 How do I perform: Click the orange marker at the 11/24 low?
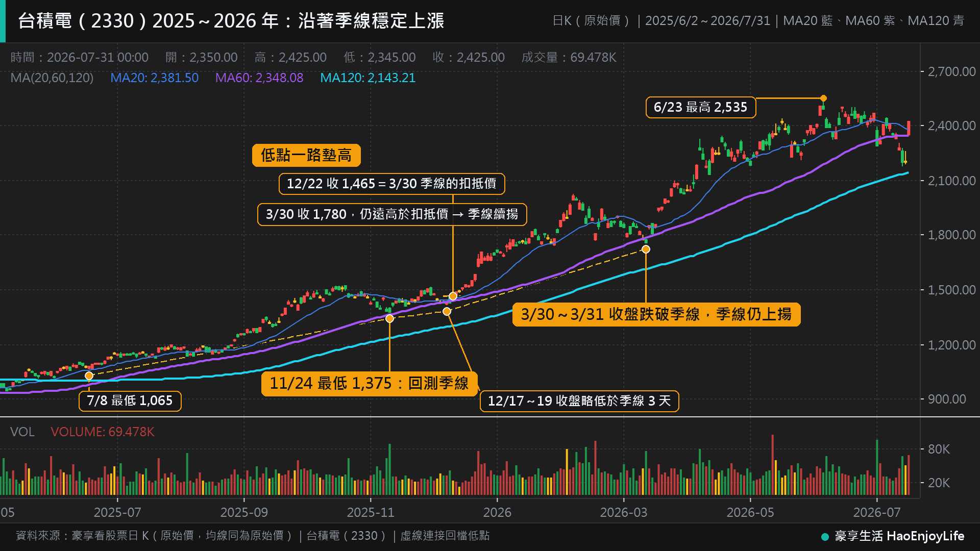(x=389, y=318)
